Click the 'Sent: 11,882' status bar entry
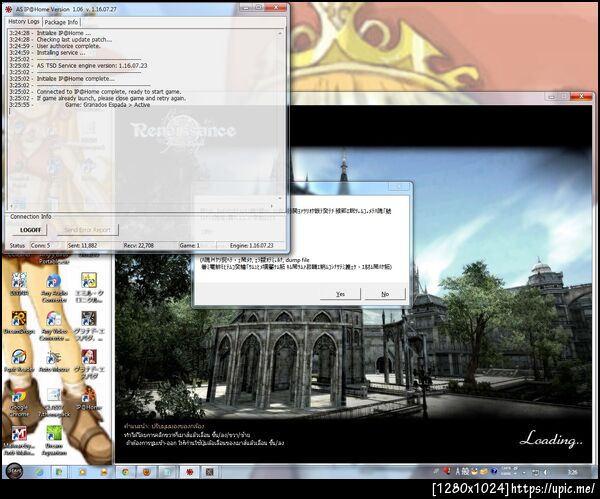This screenshot has width=600, height=499. tap(82, 245)
